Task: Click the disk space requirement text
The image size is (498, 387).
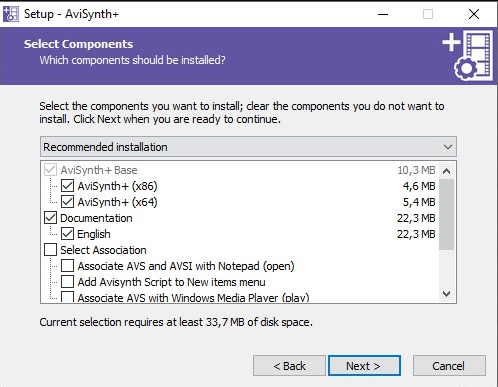Action: pyautogui.click(x=176, y=322)
